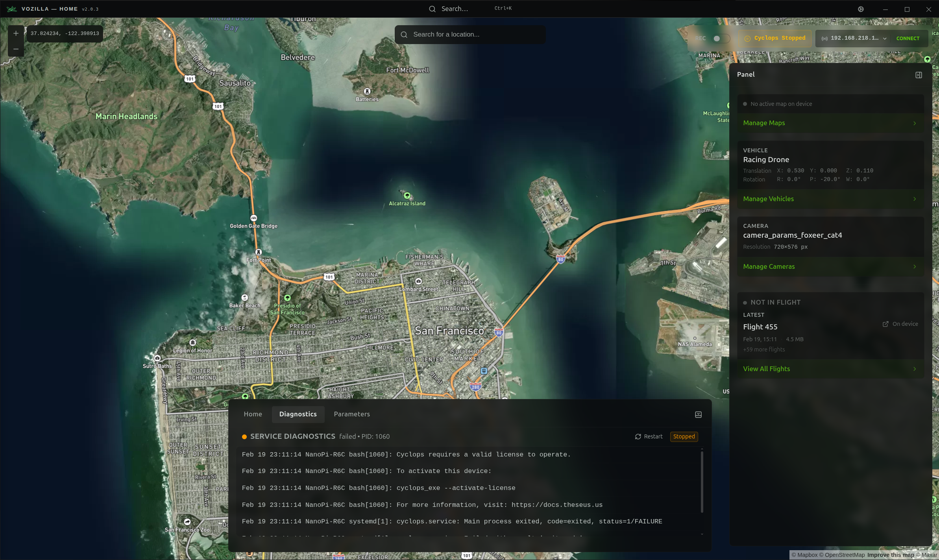Click the Alcatraz Island map marker
939x560 pixels.
407,196
